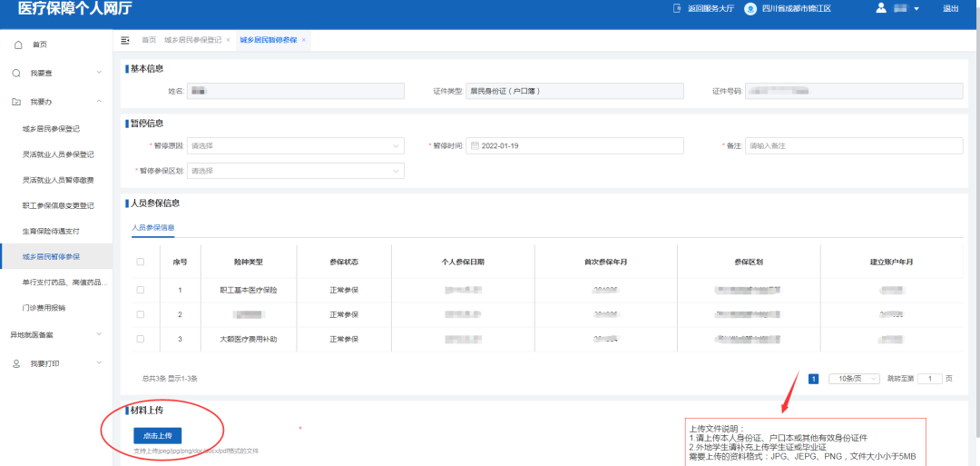
Task: Expand the 我要查 sidebar section
Action: point(99,74)
